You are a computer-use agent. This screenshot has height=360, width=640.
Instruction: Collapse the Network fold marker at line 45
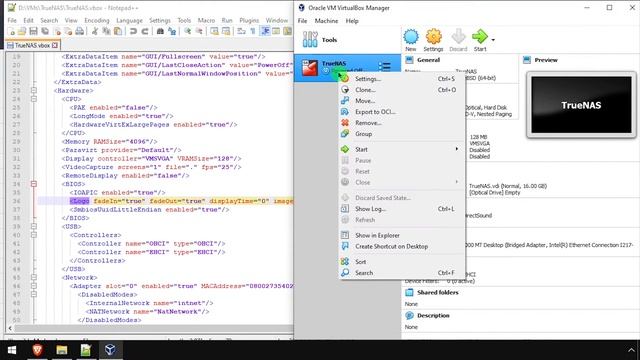tap(34, 278)
